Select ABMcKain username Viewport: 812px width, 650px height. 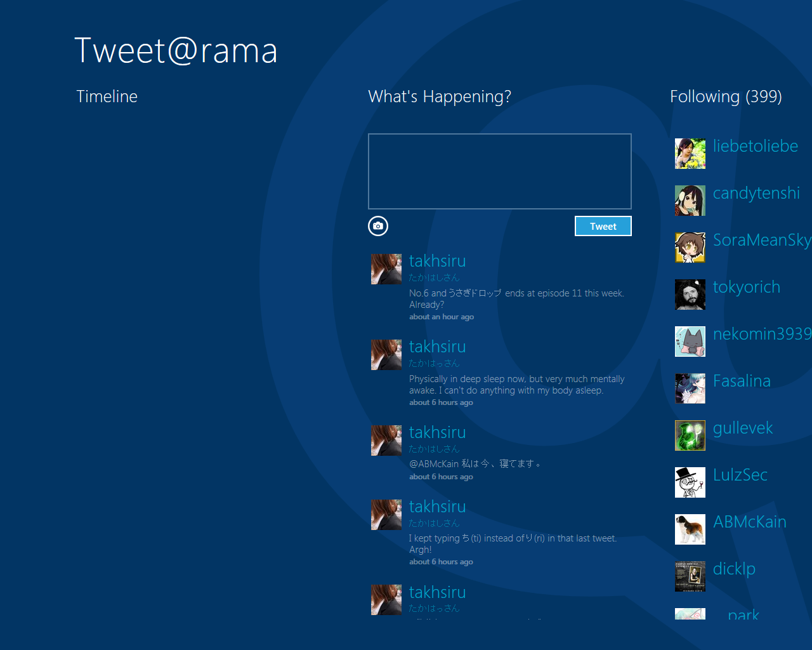750,522
